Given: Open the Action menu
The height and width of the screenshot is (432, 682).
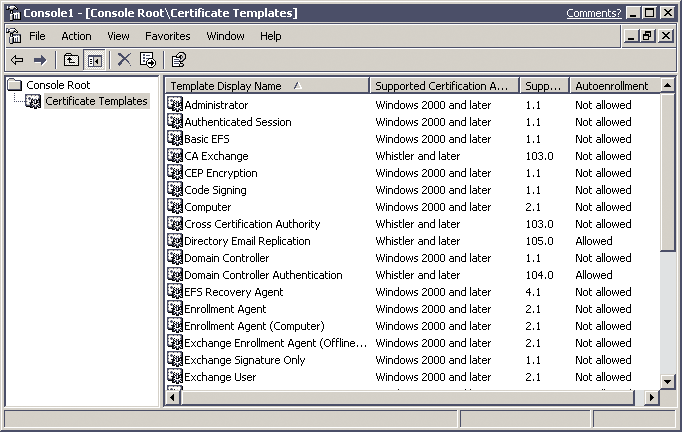Looking at the screenshot, I should pos(76,36).
